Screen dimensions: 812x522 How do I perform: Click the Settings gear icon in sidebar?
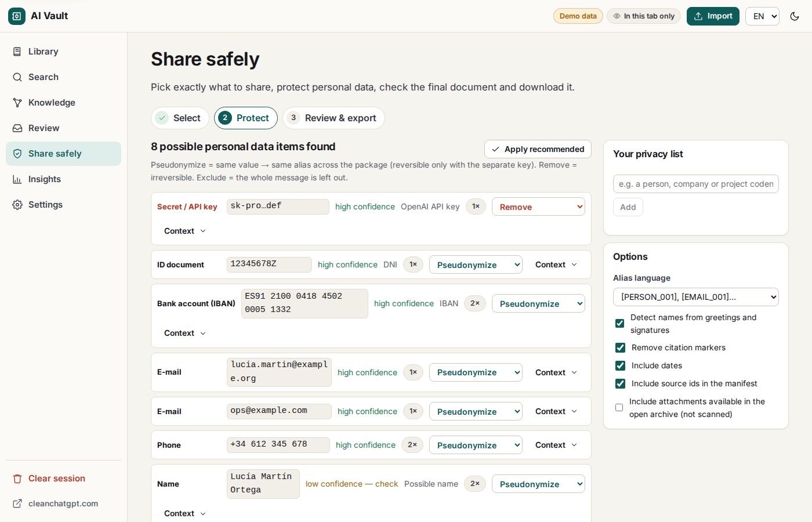click(17, 205)
